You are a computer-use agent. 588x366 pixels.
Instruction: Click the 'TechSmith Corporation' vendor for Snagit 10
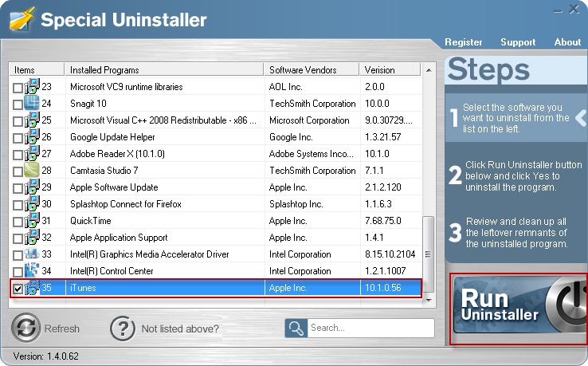[312, 103]
